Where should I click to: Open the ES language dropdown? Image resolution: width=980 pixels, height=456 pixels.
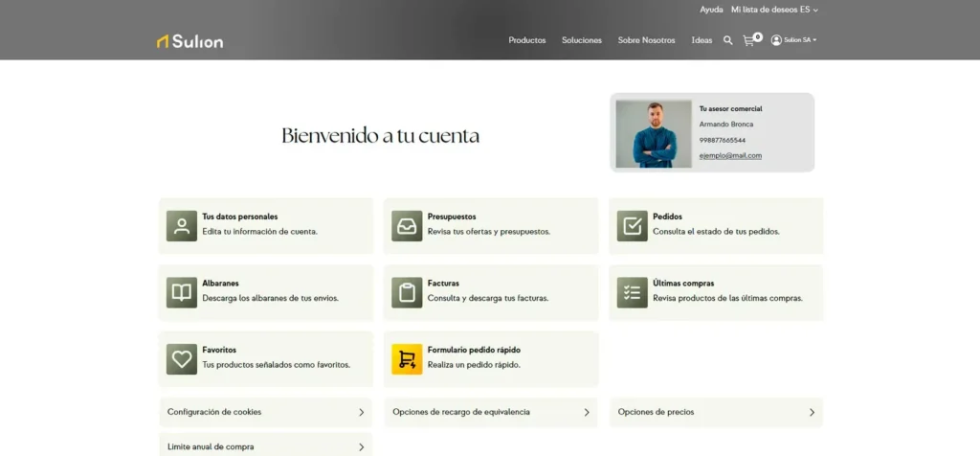coord(809,10)
